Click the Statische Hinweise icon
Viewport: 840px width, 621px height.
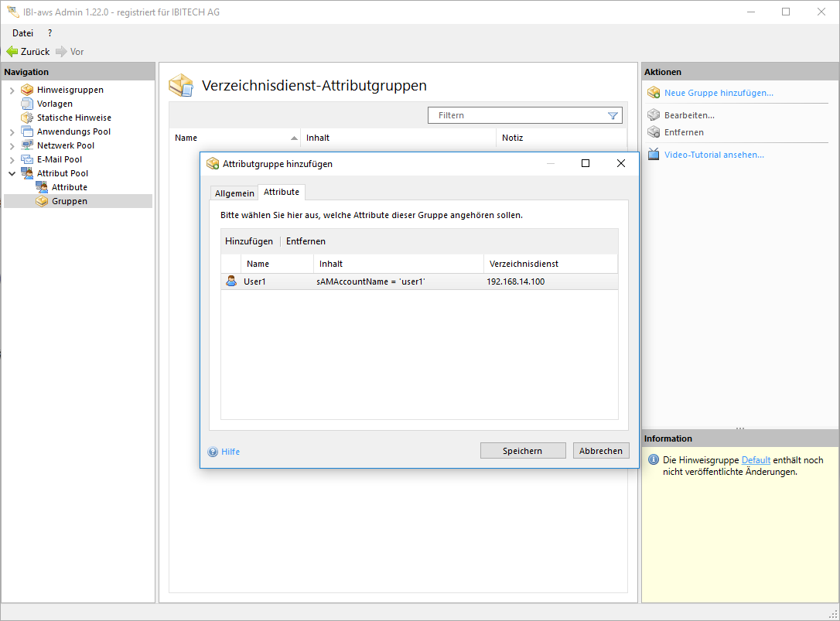pos(27,118)
